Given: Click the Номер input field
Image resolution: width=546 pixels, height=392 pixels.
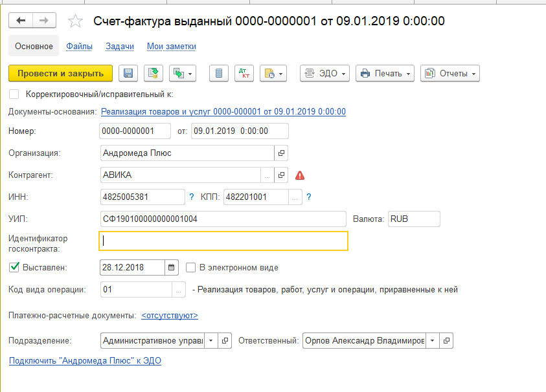Looking at the screenshot, I should [x=135, y=131].
